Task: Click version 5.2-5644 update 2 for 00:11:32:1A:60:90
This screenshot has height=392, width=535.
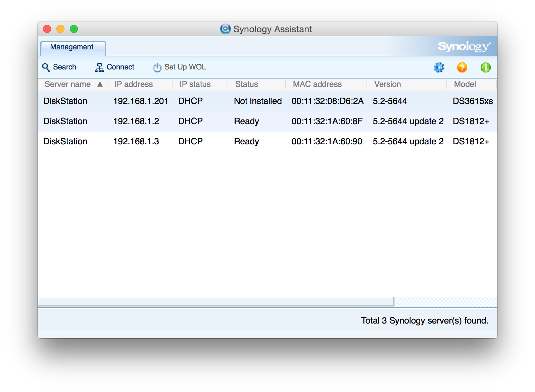Action: pyautogui.click(x=408, y=141)
